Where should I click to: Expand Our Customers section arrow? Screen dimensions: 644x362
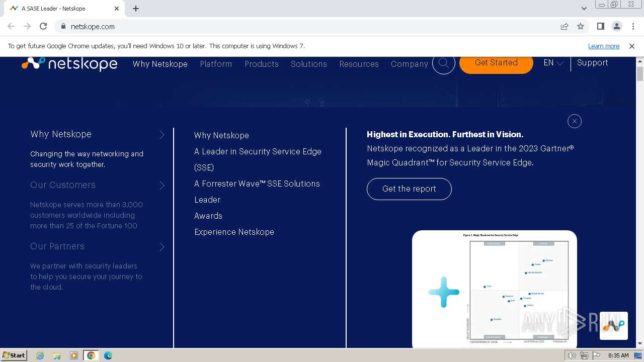[x=162, y=186]
